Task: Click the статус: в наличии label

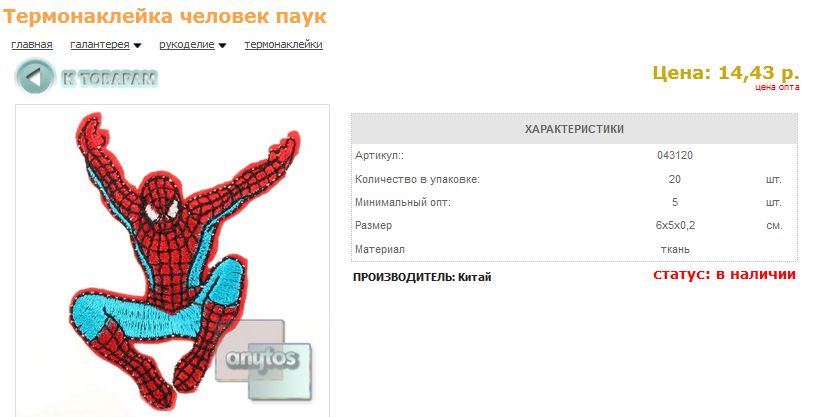Action: click(x=725, y=275)
